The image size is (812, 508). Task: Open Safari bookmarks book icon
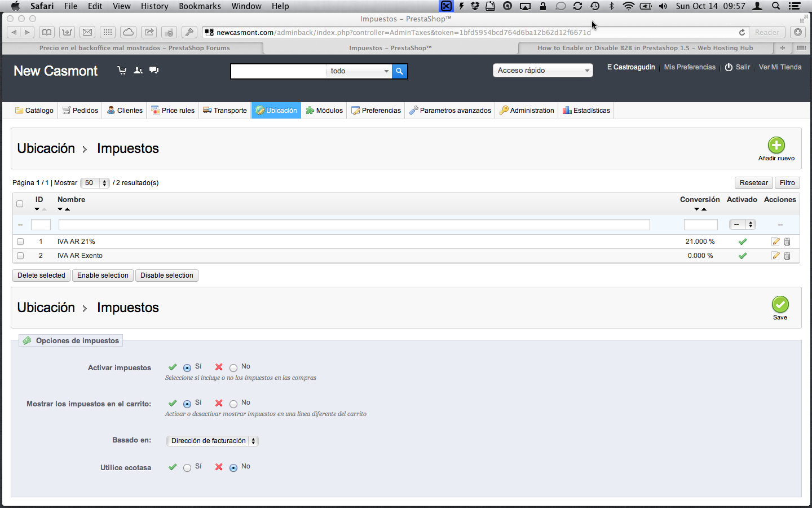(x=47, y=32)
